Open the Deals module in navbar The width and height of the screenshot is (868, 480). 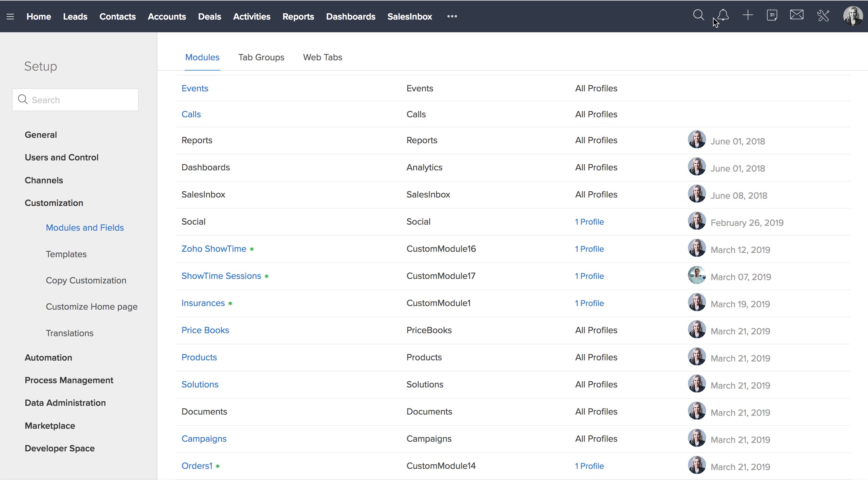[x=209, y=17]
